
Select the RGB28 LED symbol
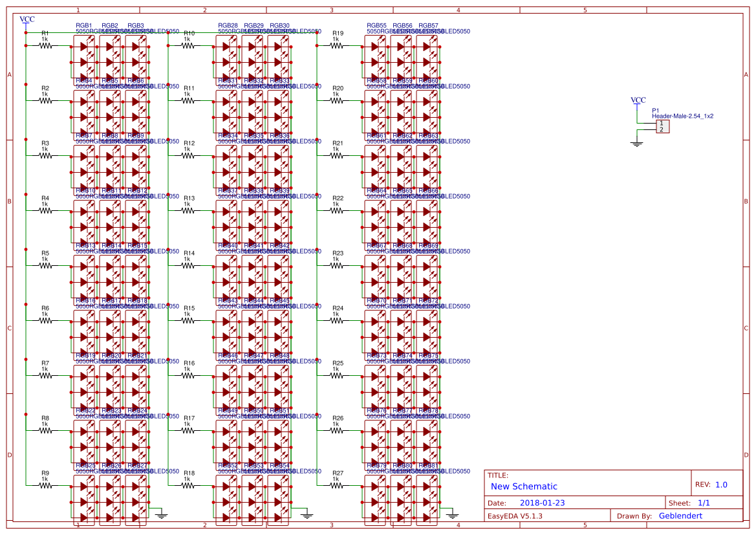(226, 57)
